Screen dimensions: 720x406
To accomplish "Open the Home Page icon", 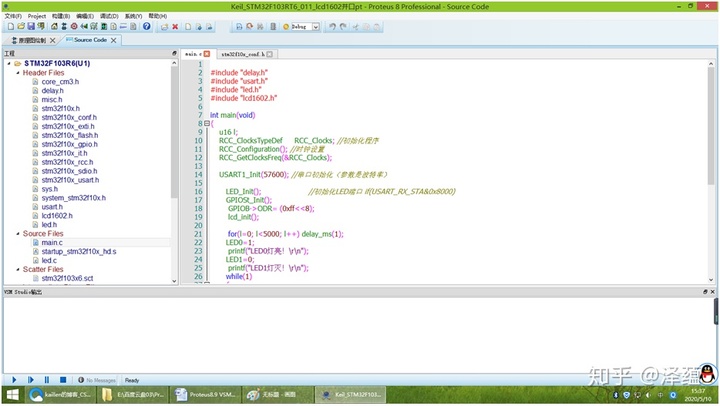I will point(54,27).
